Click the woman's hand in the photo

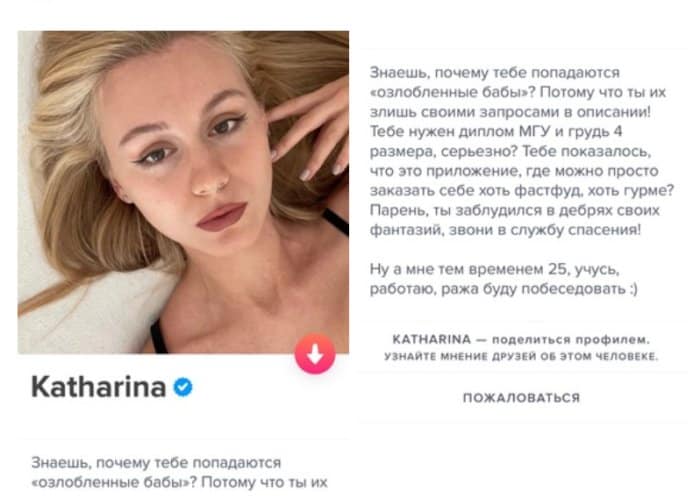point(312,129)
